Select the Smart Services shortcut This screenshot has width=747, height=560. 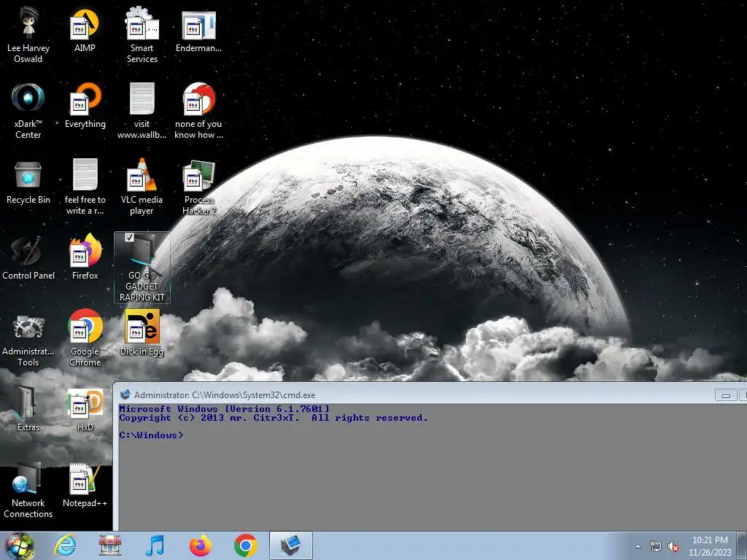pyautogui.click(x=142, y=34)
